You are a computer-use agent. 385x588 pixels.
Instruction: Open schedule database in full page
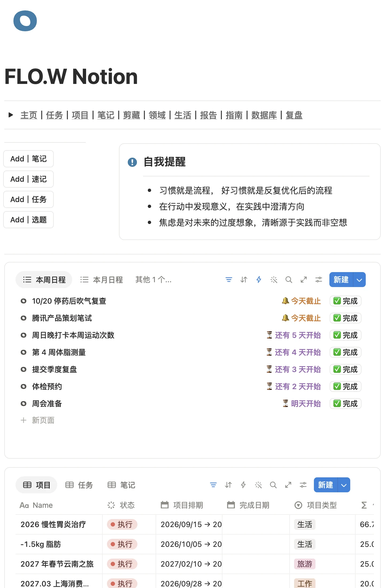(303, 280)
